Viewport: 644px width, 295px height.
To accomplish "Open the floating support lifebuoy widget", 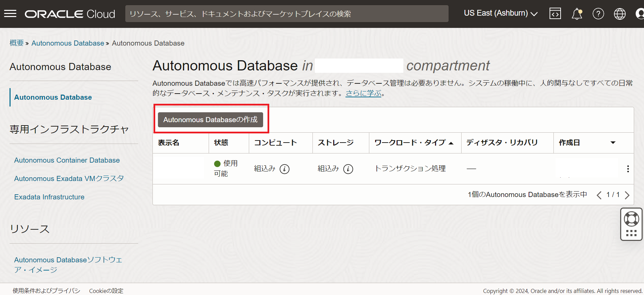I will 631,219.
